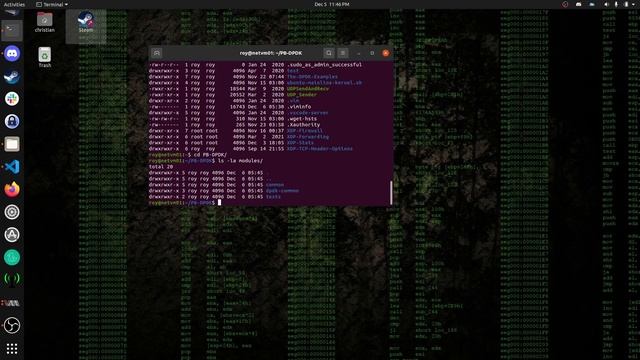Open Software Updater icon in the dock
The image size is (640, 360).
[12, 235]
